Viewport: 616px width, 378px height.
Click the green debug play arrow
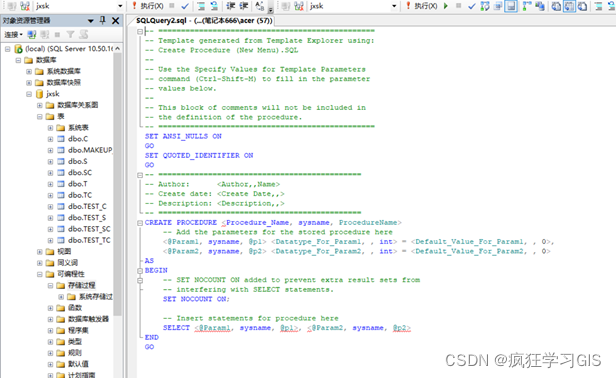coord(446,6)
